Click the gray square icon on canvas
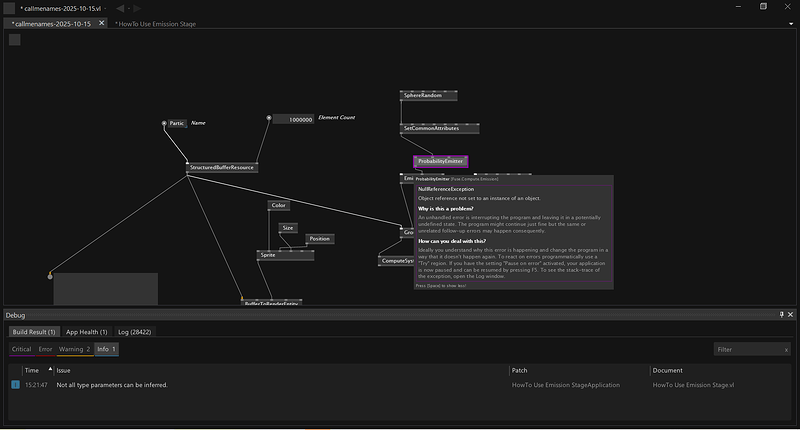Image resolution: width=800 pixels, height=430 pixels. (15, 40)
